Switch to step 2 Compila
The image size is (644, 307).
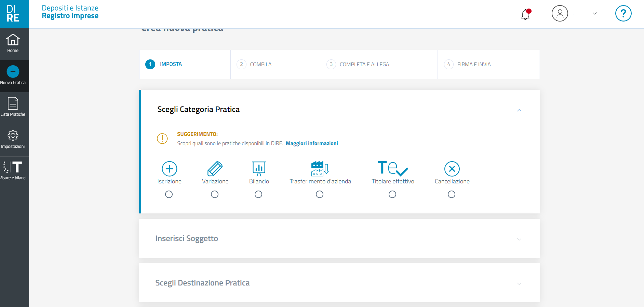coord(260,65)
